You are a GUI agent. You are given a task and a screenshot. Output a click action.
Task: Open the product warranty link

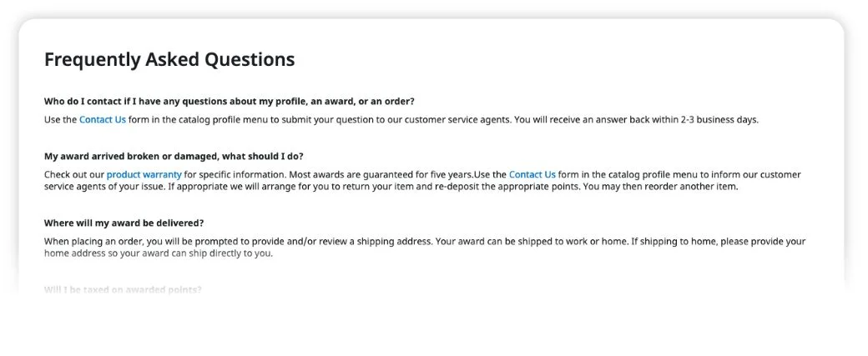point(144,175)
